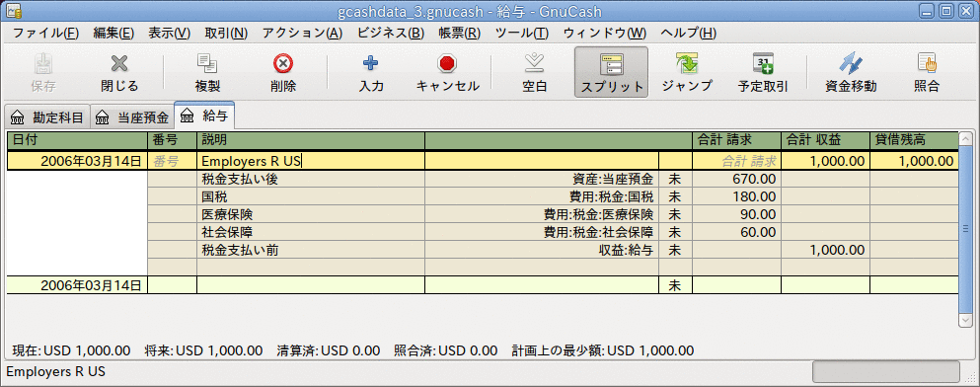Screen dimensions: 980x387
Task: Click the 180.00 amount cell
Action: [736, 196]
